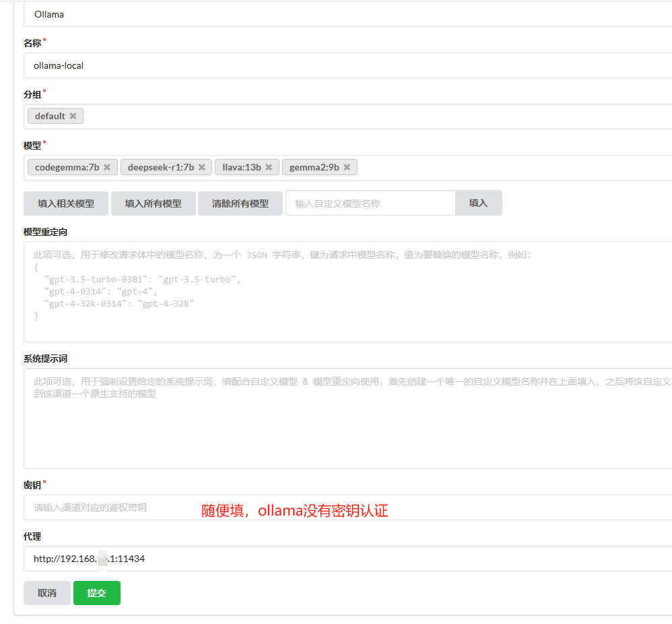This screenshot has height=624, width=672.
Task: Submit the form with 提交 button
Action: [97, 593]
